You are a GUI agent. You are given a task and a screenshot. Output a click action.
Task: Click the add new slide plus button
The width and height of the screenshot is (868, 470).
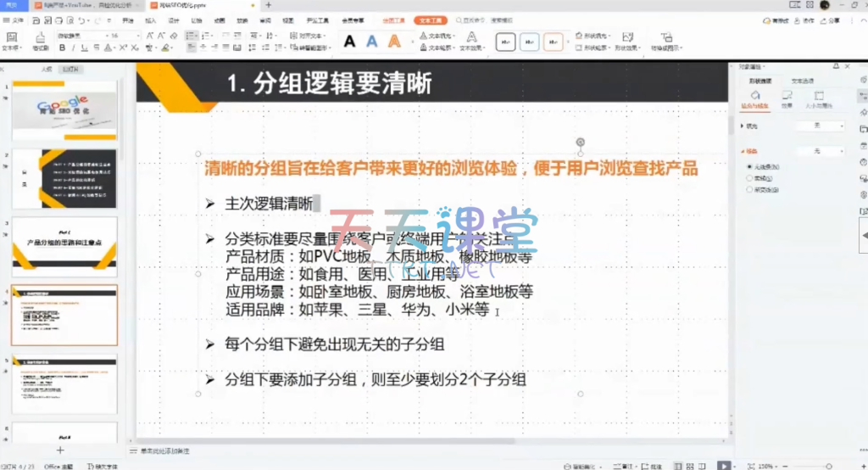pyautogui.click(x=60, y=450)
